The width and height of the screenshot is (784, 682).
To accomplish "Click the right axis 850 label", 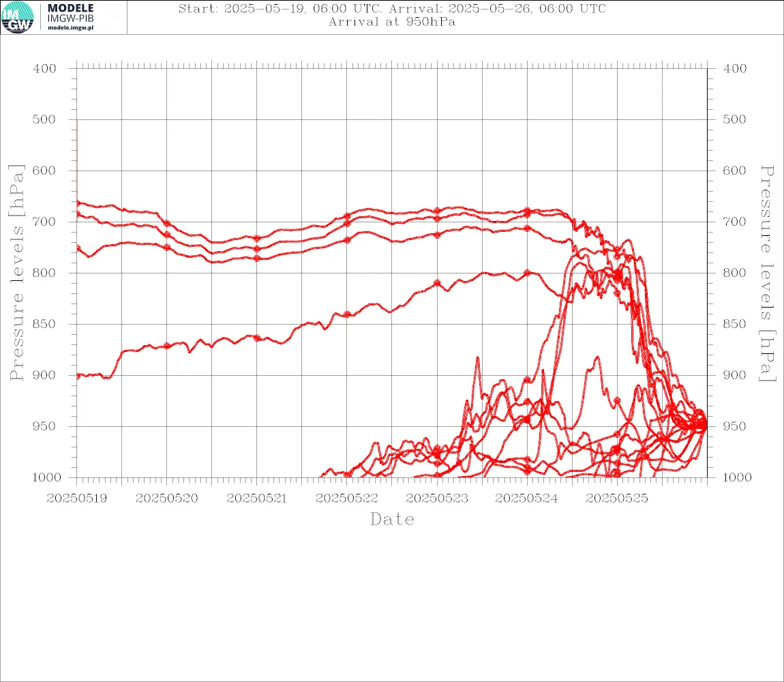I will click(734, 324).
